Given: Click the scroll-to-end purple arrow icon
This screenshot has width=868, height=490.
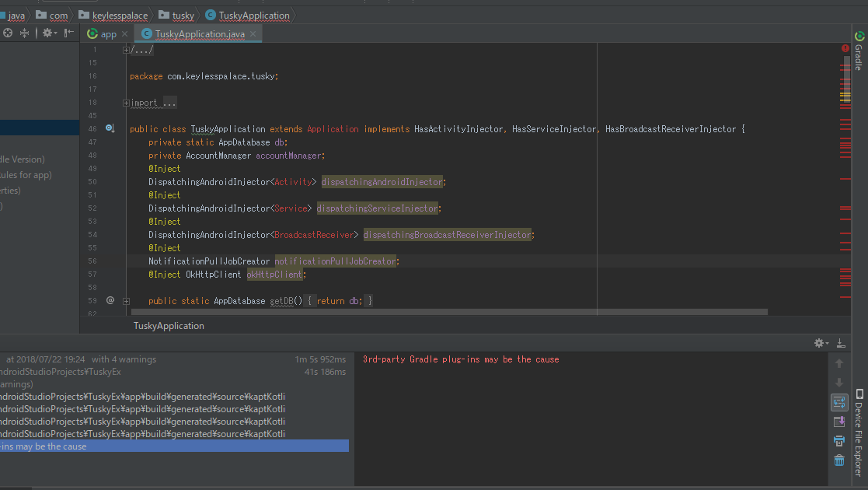Looking at the screenshot, I should pos(839,422).
